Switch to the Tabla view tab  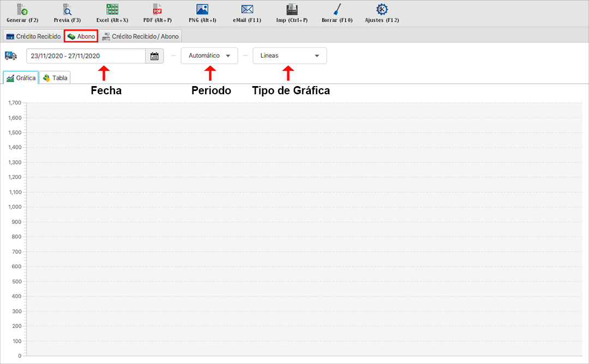pos(55,78)
